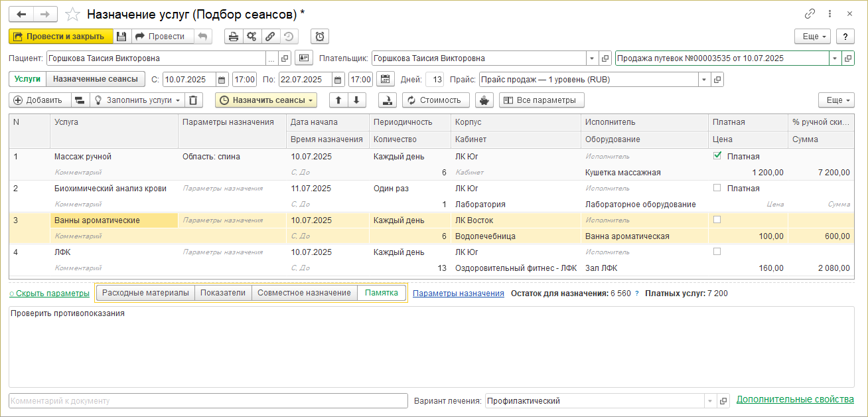Expand the Вариант лечения dropdown

pos(709,401)
